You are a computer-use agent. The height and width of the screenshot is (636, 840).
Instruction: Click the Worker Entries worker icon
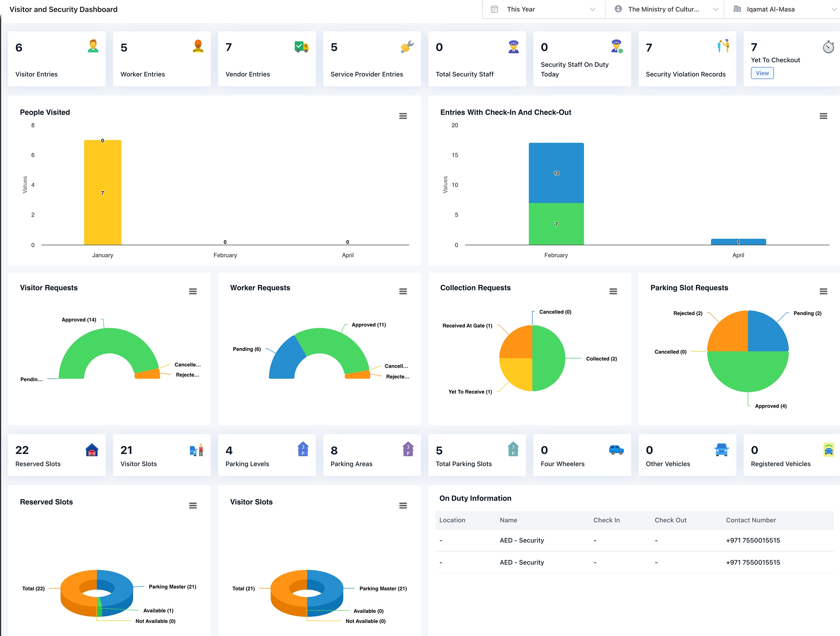point(198,46)
